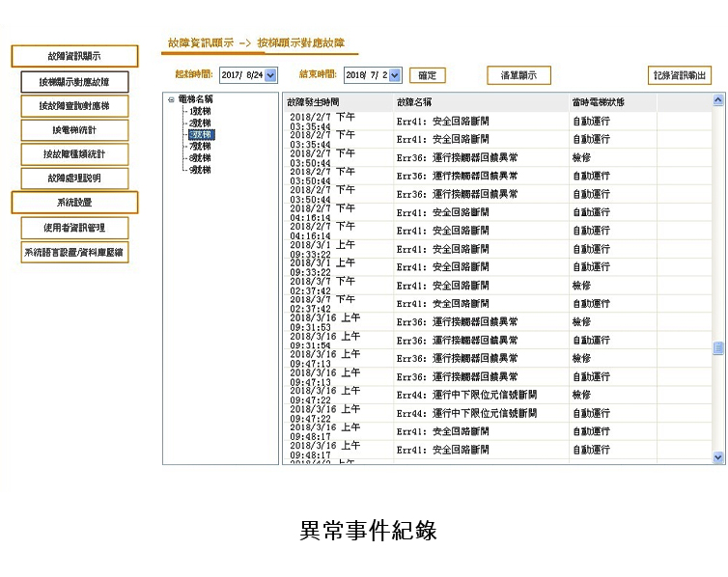Click the vertical scrollbar thumb
Image resolution: width=728 pixels, height=577 pixels.
click(x=717, y=348)
